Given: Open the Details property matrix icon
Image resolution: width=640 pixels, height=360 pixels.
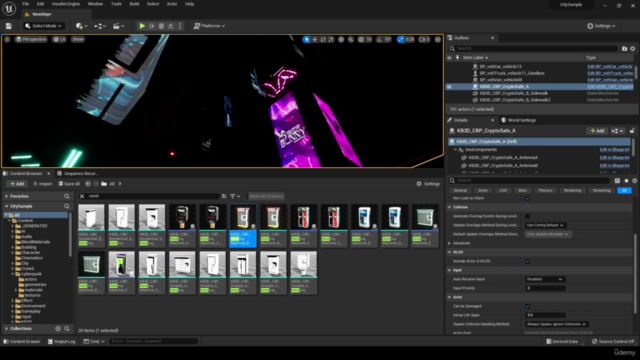Looking at the screenshot, I should pos(617,180).
